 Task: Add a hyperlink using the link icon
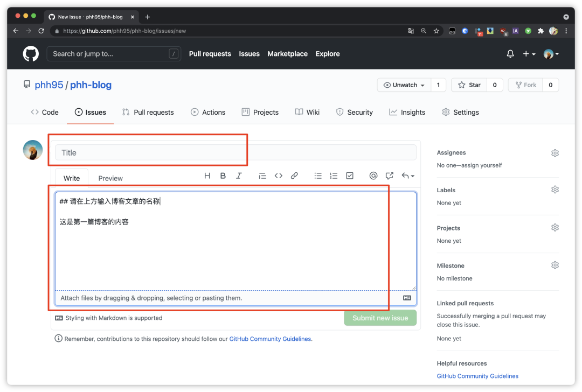click(294, 176)
